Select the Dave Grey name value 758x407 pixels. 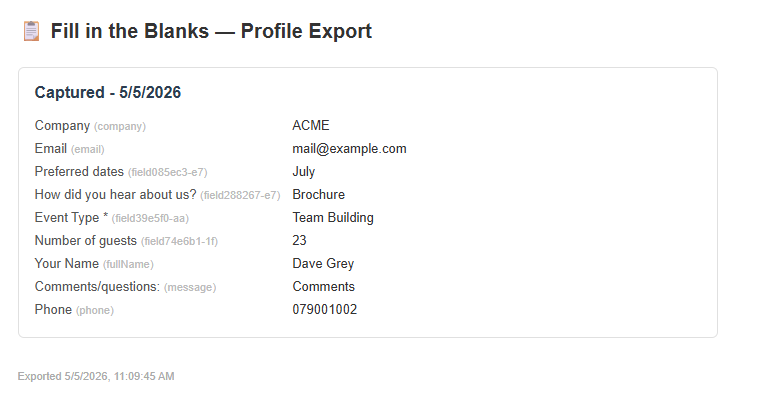coord(323,263)
